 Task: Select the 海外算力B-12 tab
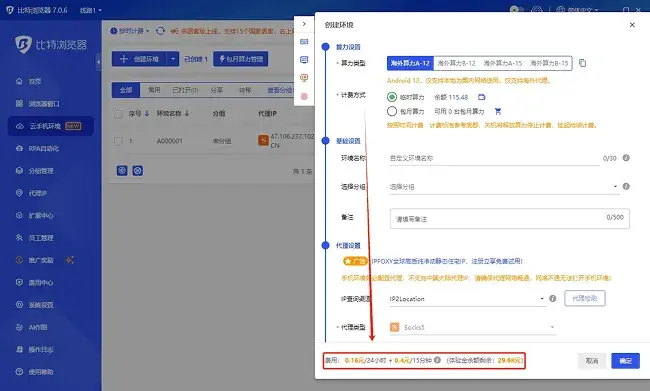(456, 63)
